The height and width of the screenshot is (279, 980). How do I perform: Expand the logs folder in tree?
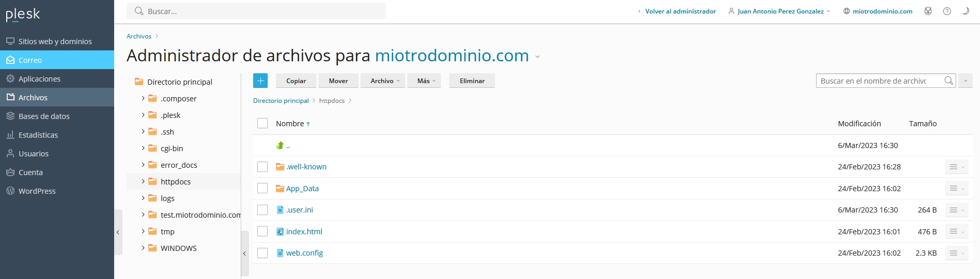click(x=143, y=198)
